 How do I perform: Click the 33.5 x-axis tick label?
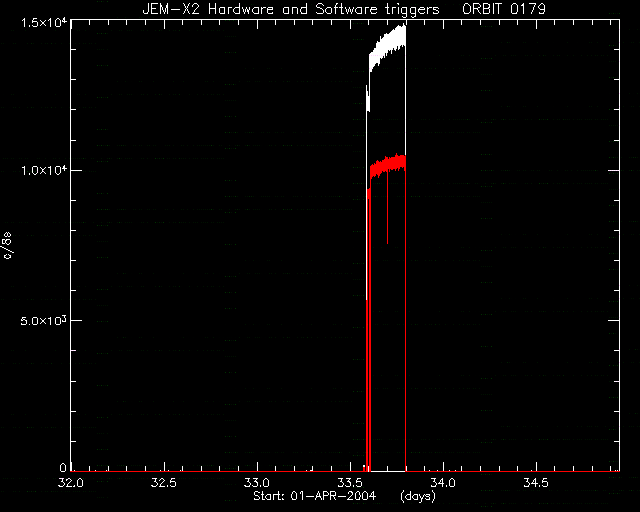350,483
